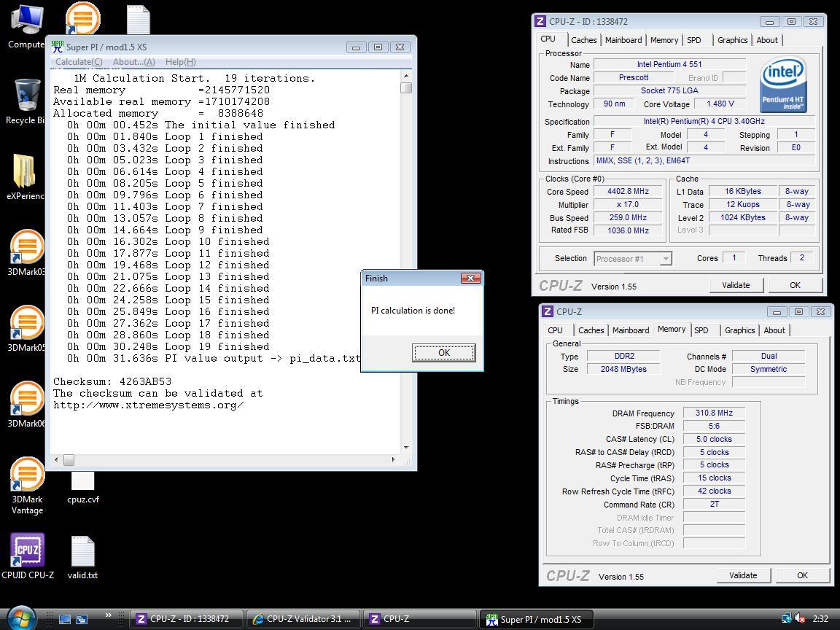Click the Checksum: 4263AB53 line
The width and height of the screenshot is (840, 630).
112,381
